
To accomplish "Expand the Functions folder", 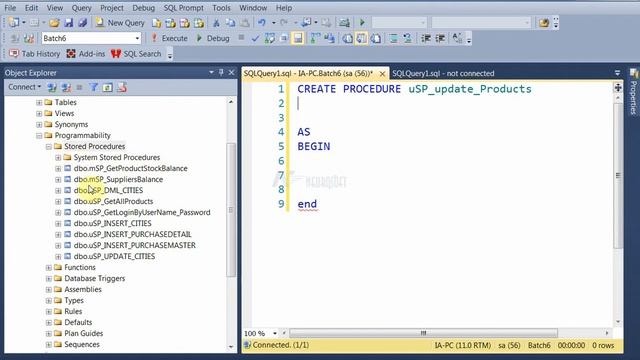I will (x=49, y=268).
